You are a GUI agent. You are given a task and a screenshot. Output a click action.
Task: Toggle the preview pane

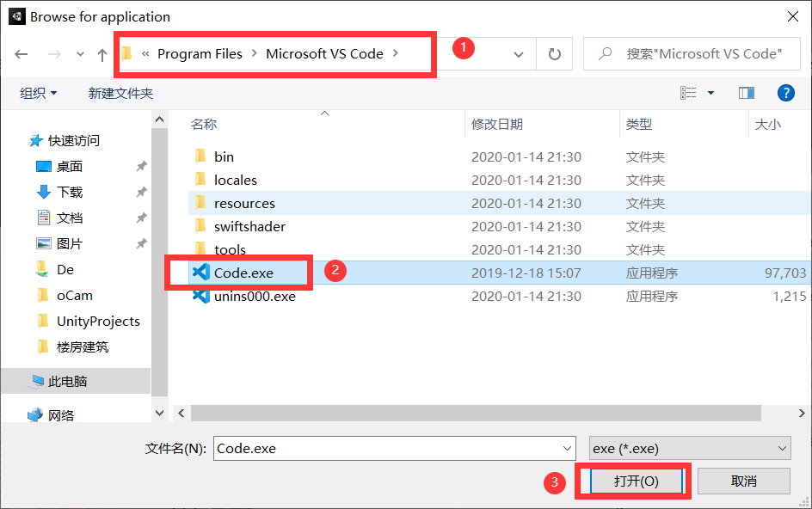[x=746, y=93]
